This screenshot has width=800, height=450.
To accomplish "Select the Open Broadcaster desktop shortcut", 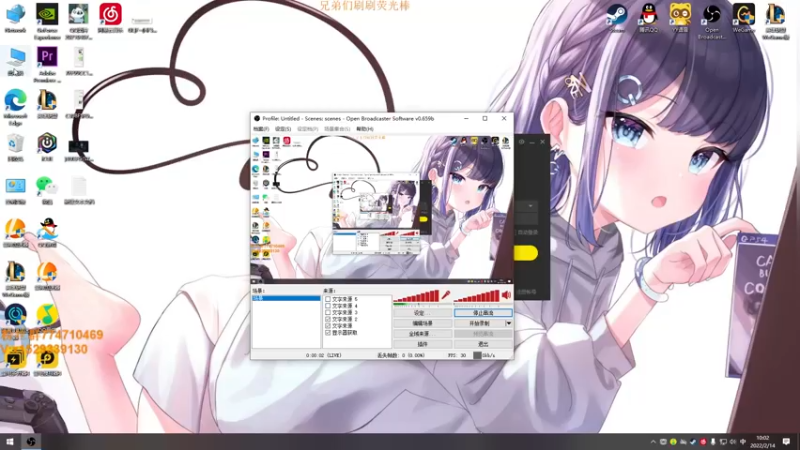I will [x=712, y=21].
